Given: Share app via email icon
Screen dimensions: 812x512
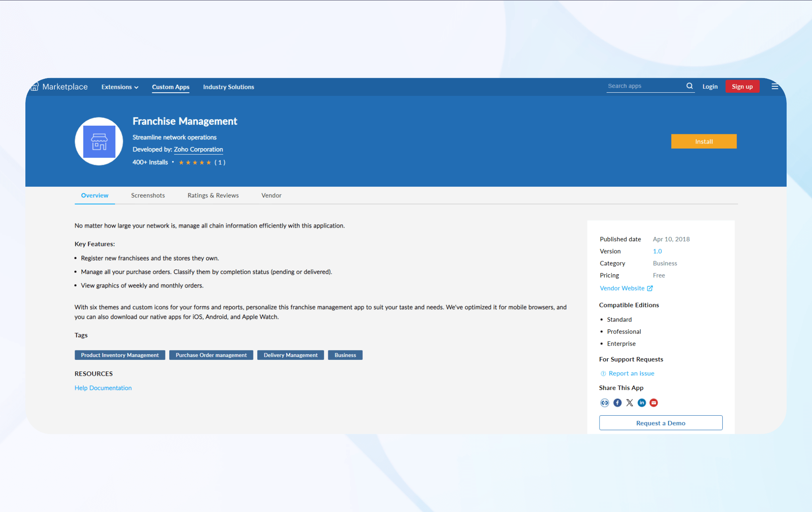Looking at the screenshot, I should pyautogui.click(x=654, y=403).
